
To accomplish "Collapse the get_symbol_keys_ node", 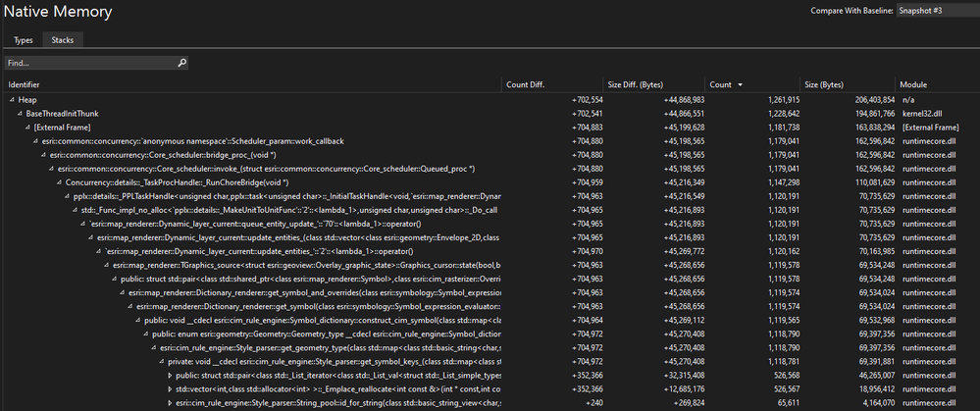I will click(162, 362).
